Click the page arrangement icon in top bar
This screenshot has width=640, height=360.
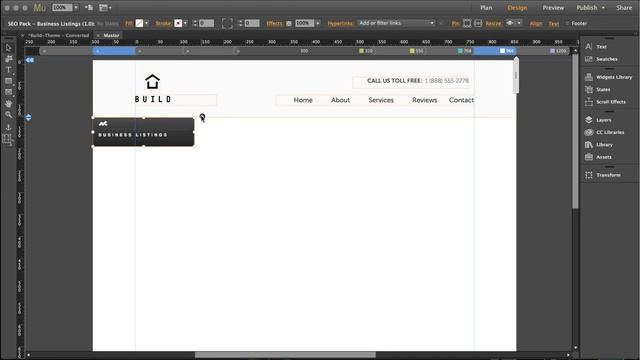tap(88, 7)
